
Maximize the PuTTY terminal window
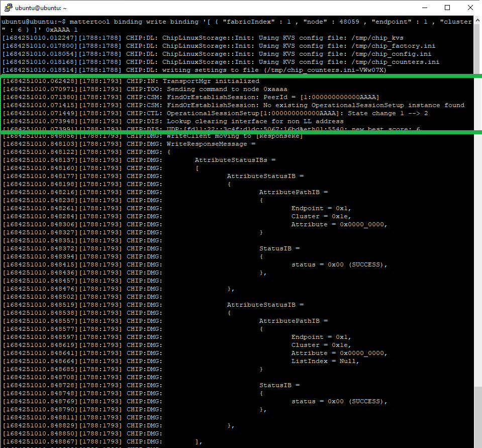(447, 8)
